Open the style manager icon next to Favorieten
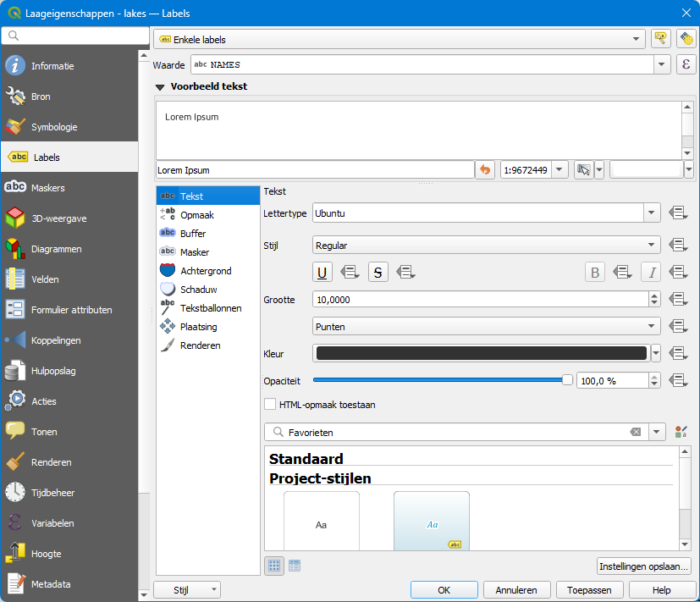Screen dimensions: 700x602 [x=681, y=433]
